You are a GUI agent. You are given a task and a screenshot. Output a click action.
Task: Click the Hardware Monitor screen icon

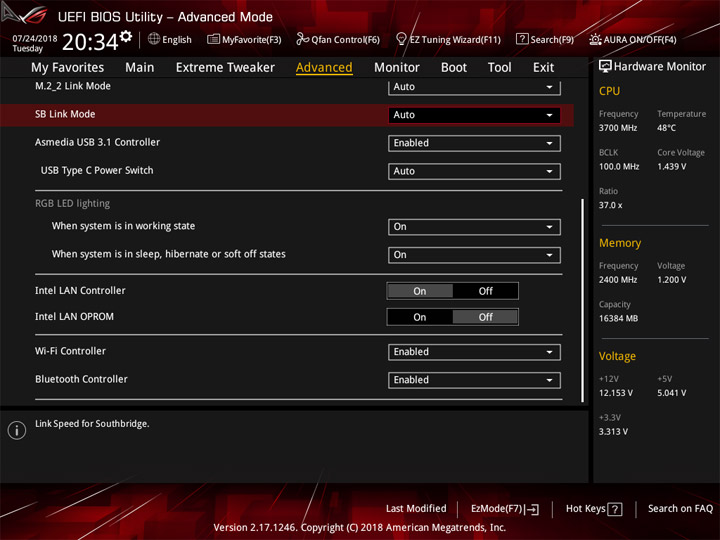pyautogui.click(x=605, y=66)
